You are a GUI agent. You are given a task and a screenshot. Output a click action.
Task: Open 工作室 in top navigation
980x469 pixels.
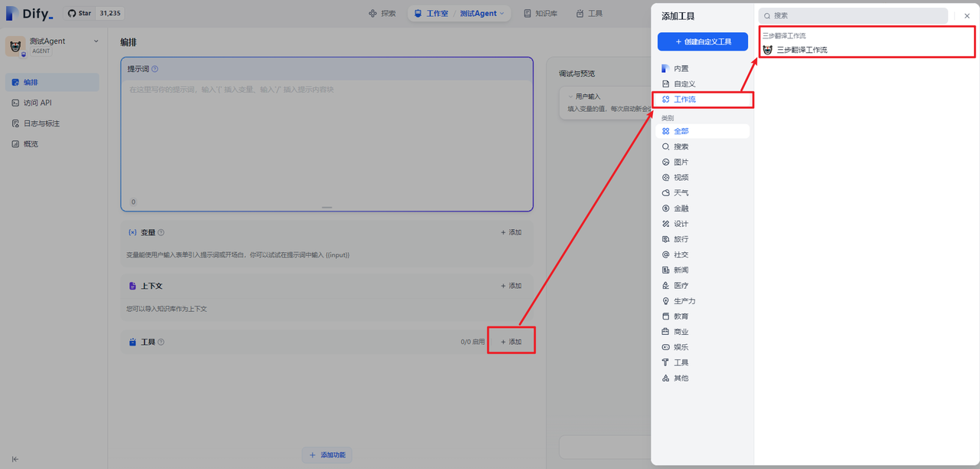[x=431, y=13]
